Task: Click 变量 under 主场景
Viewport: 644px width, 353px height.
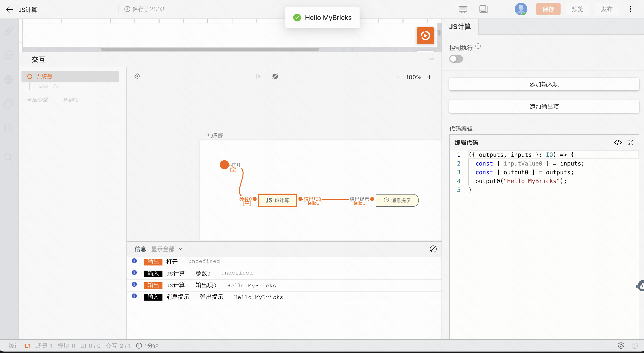Action: (x=43, y=86)
